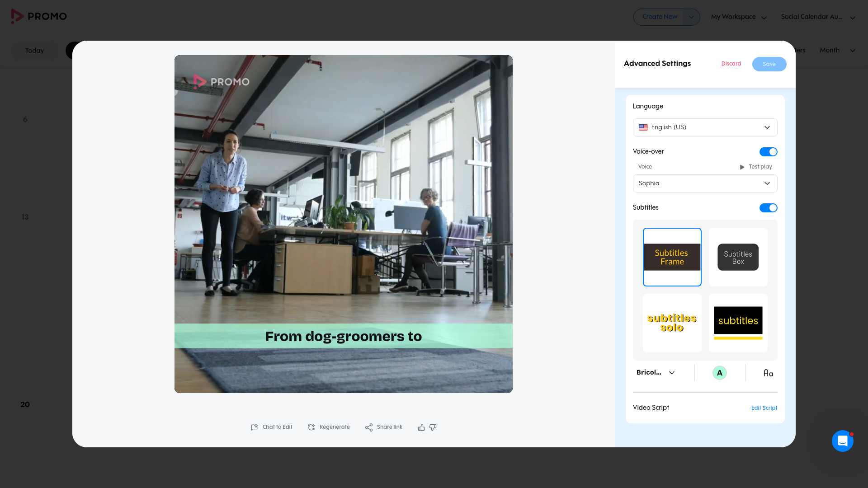The height and width of the screenshot is (488, 868).
Task: Click the thumbs down icon
Action: click(x=433, y=427)
